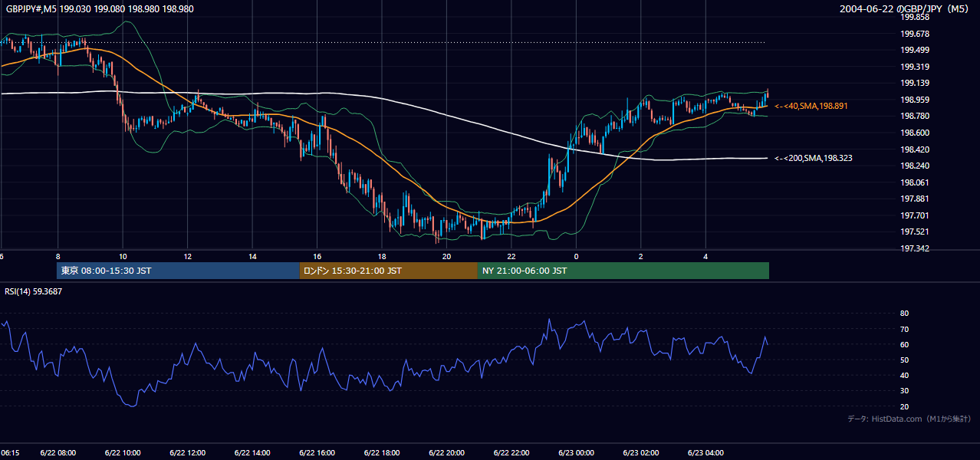The width and height of the screenshot is (980, 460).
Task: Click RSI scale value 60
Action: (904, 344)
